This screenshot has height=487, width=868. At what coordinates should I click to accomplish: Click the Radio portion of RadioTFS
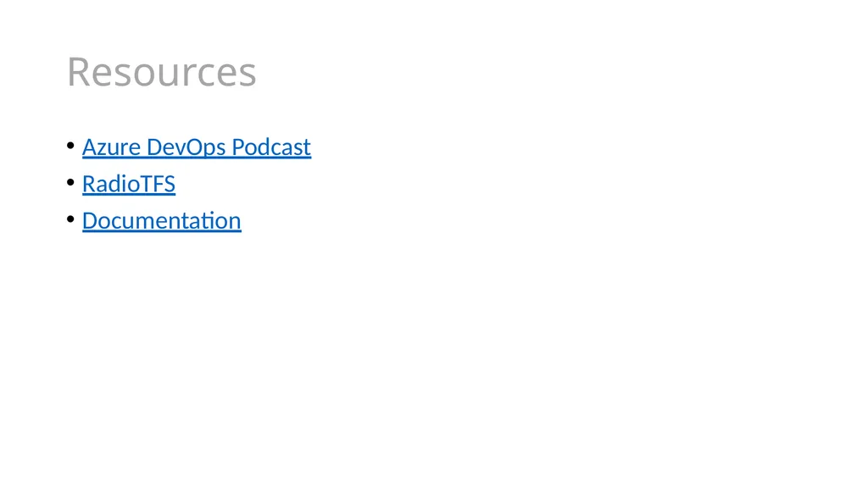coord(111,184)
